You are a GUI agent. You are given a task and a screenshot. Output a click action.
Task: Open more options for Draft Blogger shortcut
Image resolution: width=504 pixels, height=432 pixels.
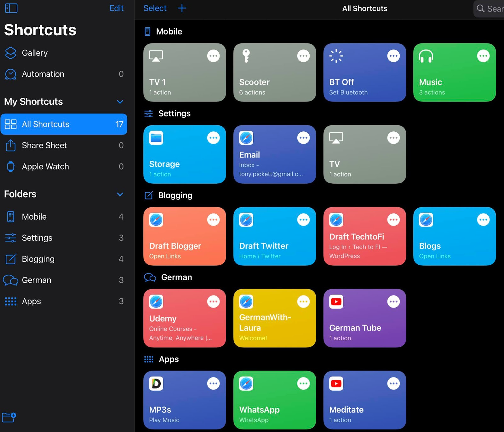point(213,220)
